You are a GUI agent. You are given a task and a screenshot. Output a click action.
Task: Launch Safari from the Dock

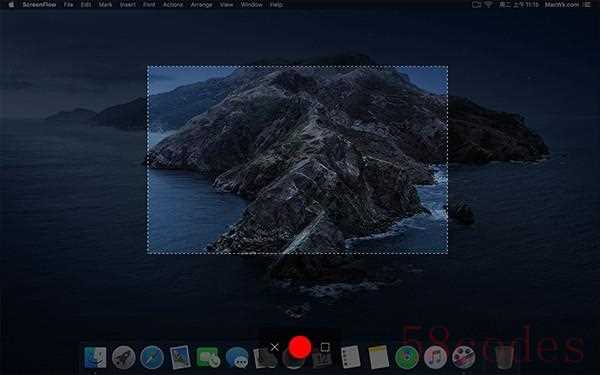[x=152, y=357]
